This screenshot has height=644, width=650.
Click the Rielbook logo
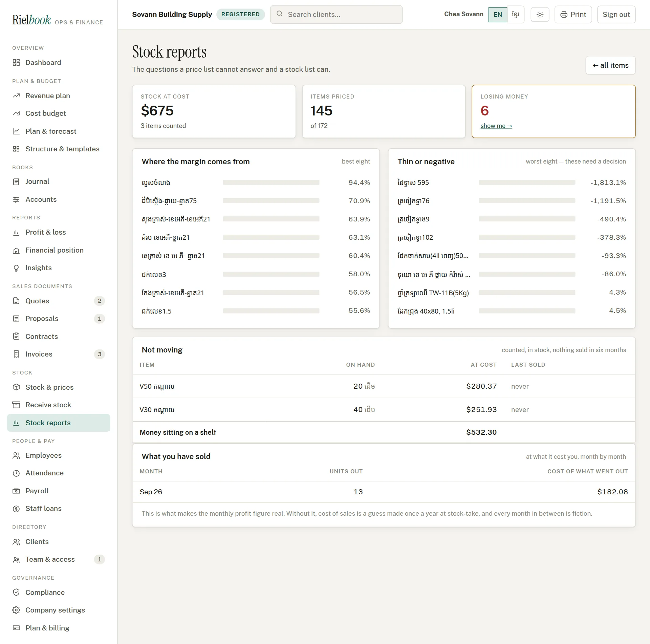pyautogui.click(x=31, y=20)
